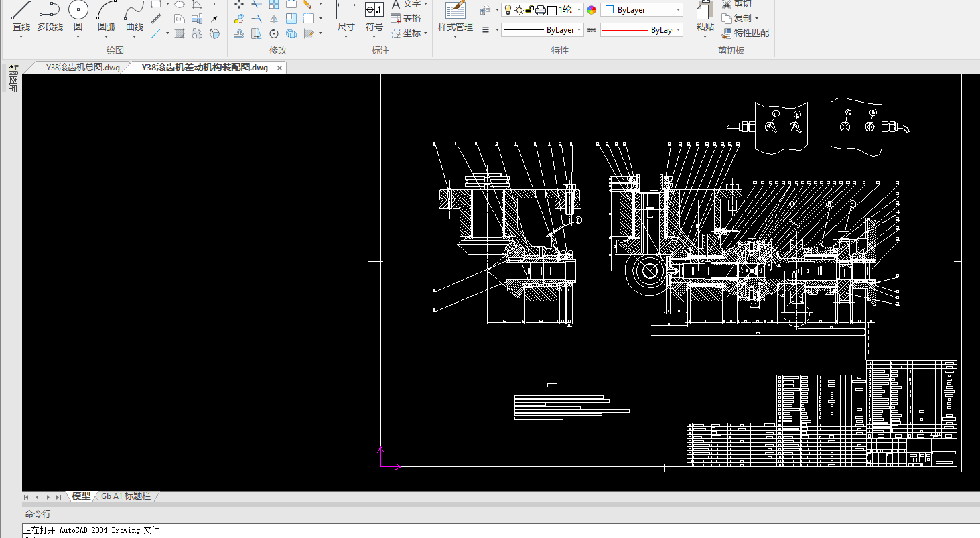Open the rainbow color wheel picker

(591, 10)
